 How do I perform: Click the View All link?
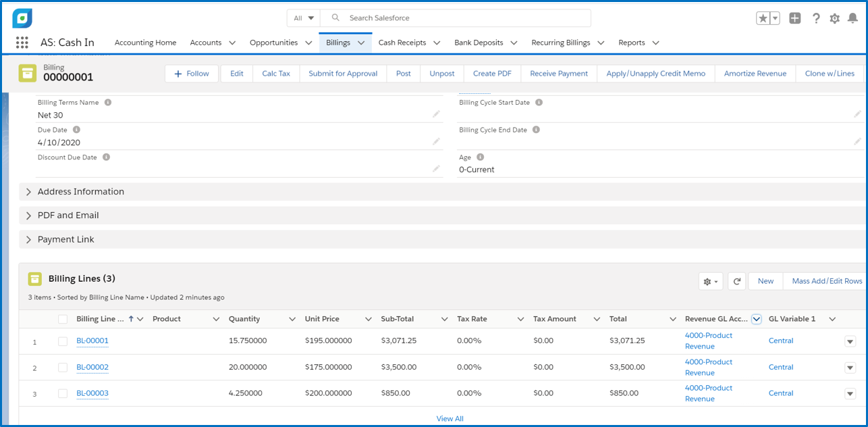click(x=450, y=419)
